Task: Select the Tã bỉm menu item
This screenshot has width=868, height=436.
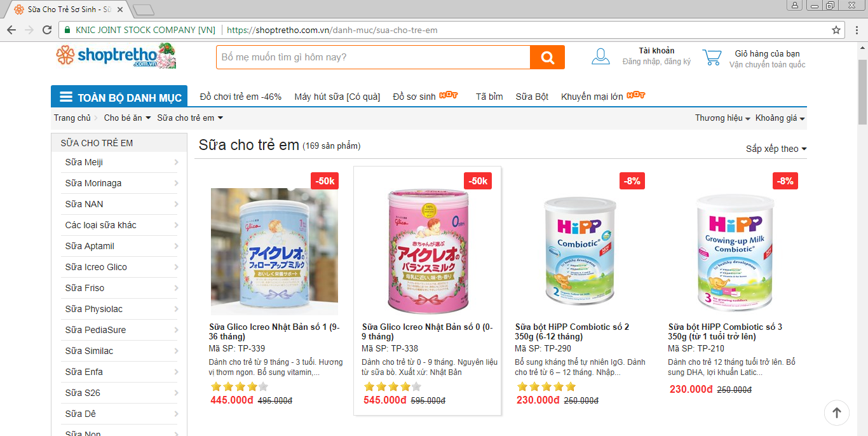Action: coord(489,97)
